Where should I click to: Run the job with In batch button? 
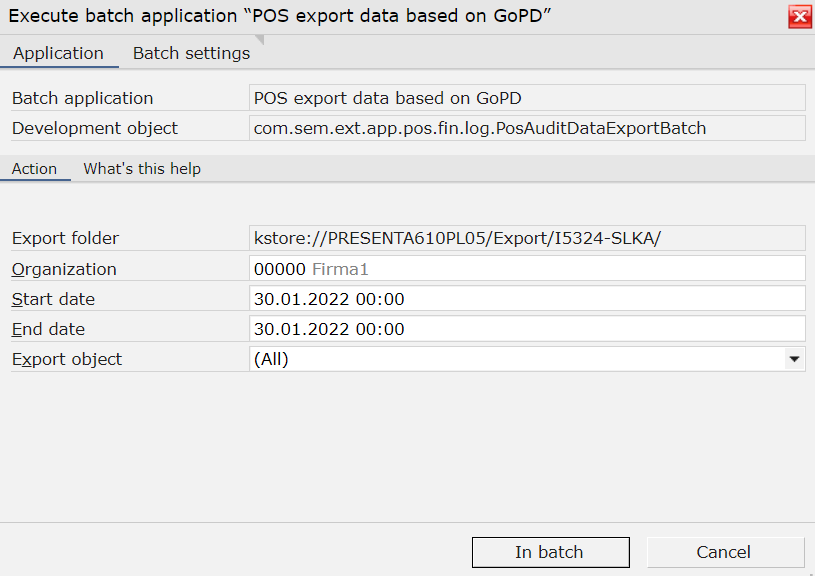[x=550, y=552]
